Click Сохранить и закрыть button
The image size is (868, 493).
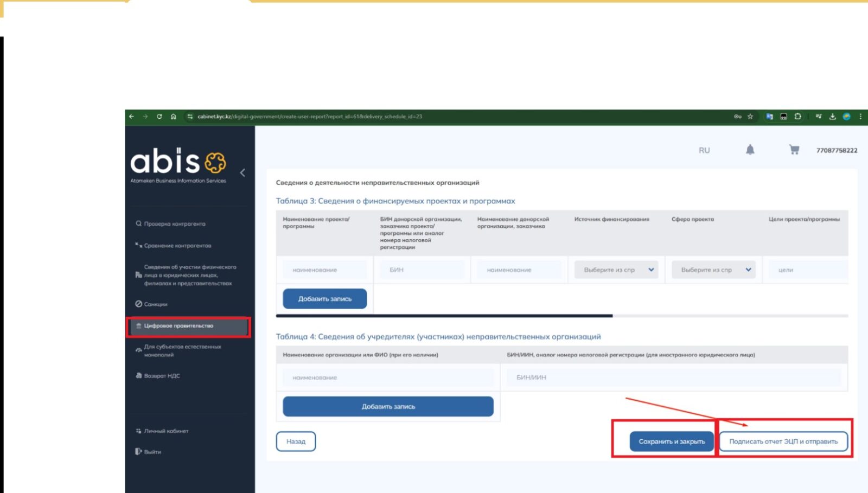tap(672, 441)
